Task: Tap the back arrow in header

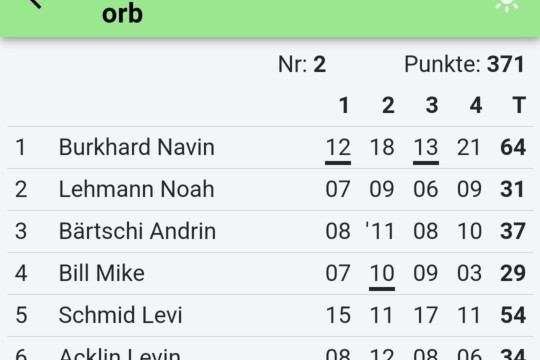Action: point(35,3)
